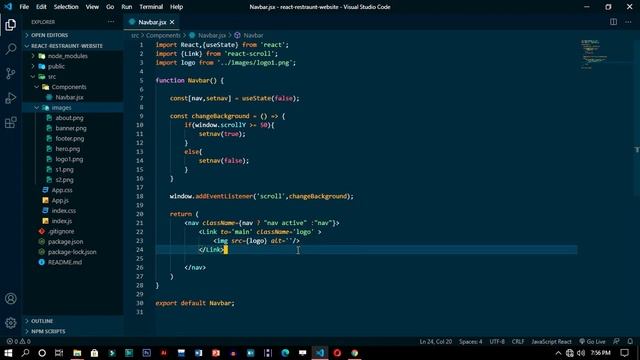The height and width of the screenshot is (360, 640).
Task: Collapse the src folder
Action: click(x=52, y=76)
